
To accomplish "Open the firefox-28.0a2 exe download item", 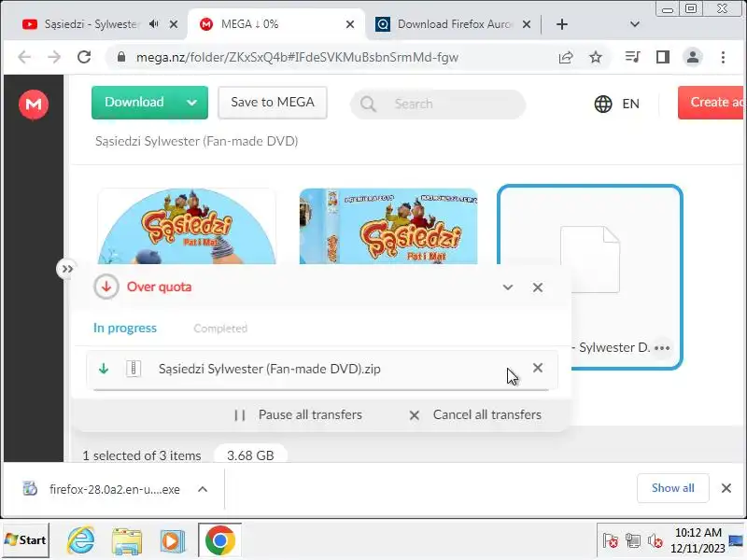I will (102, 489).
